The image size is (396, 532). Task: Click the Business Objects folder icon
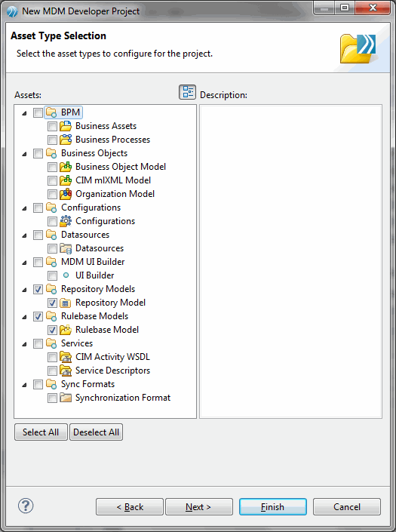[x=51, y=153]
